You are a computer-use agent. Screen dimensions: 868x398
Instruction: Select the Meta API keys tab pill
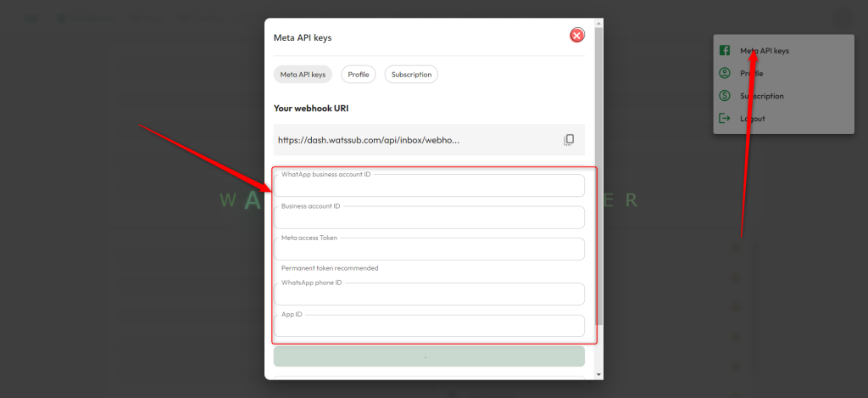pos(303,75)
